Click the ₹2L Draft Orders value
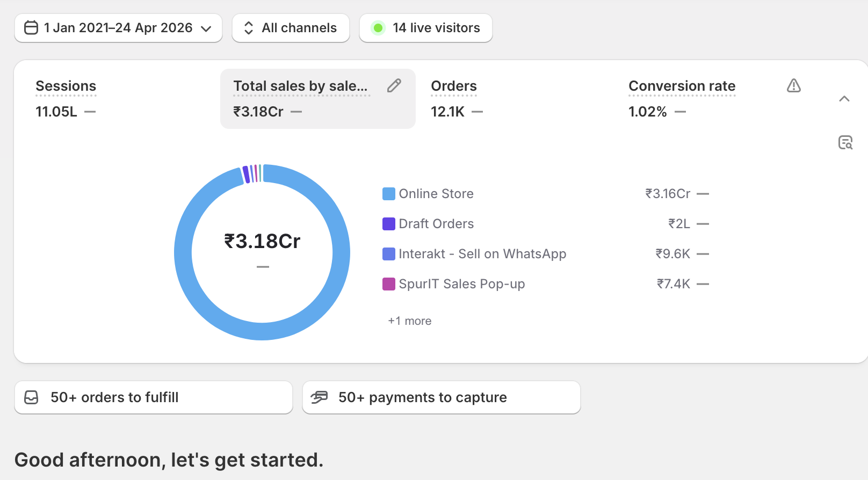The image size is (868, 480). [x=679, y=224]
